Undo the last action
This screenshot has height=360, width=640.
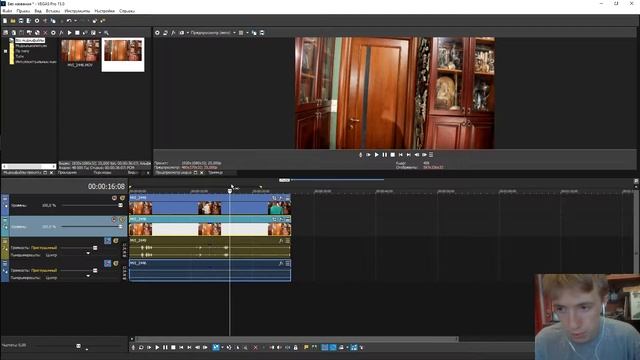pos(69,21)
